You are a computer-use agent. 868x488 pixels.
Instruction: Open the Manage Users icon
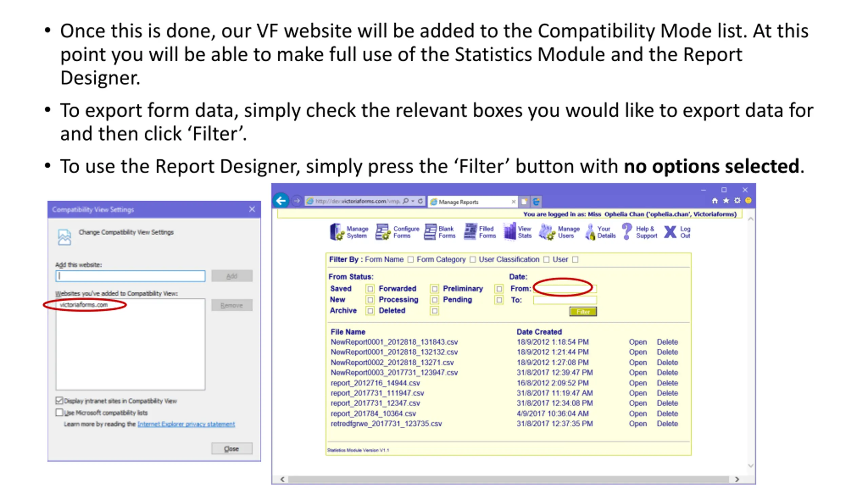click(x=547, y=232)
